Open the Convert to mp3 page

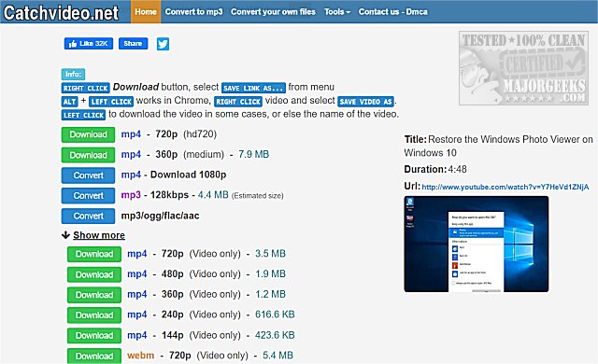(x=193, y=12)
